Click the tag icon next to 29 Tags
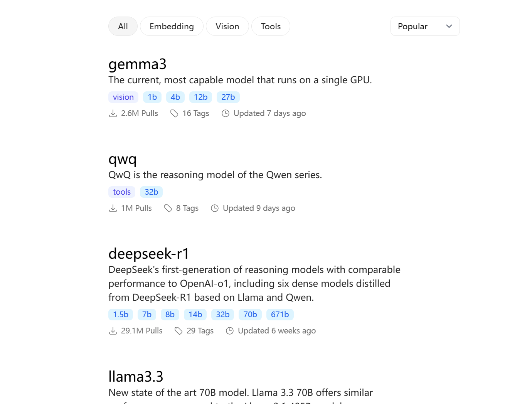Screen dimensions: 532x404 178,331
